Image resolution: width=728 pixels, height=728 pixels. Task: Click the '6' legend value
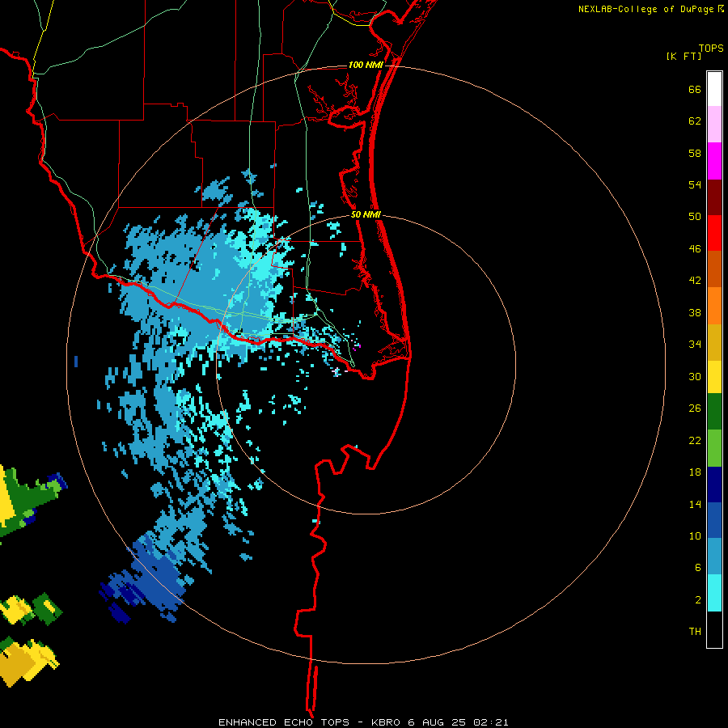tap(697, 568)
